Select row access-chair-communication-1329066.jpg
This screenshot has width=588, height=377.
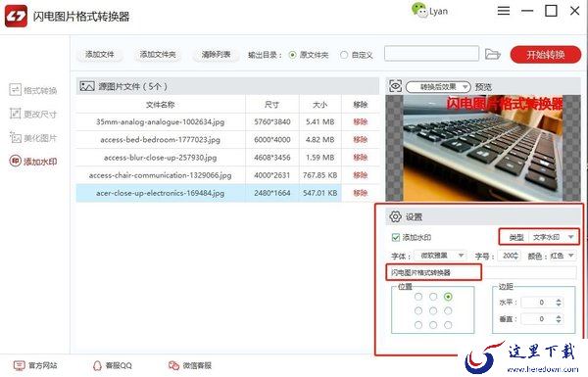(x=227, y=175)
